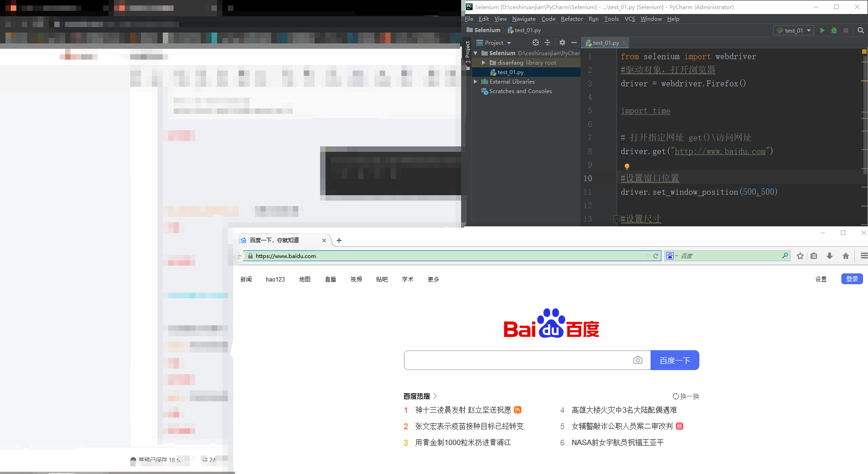
Task: Go to Firefox home page icon
Action: click(x=846, y=256)
